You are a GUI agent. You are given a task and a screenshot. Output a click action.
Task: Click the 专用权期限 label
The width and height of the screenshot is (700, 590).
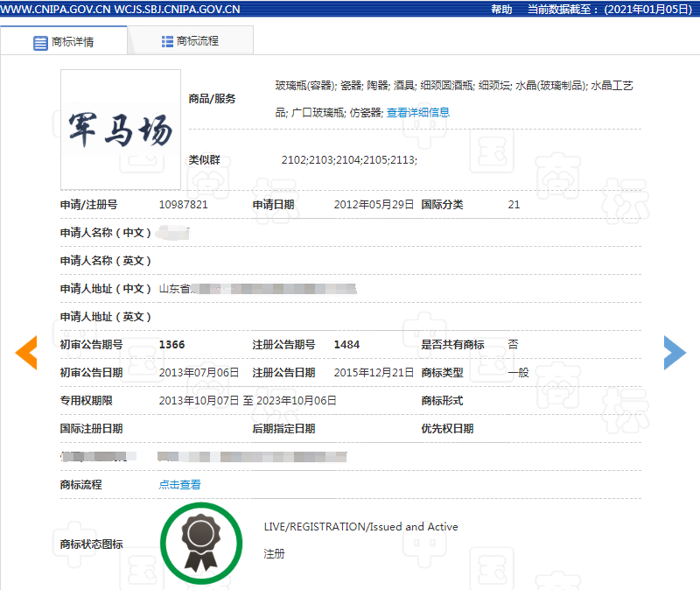[86, 401]
